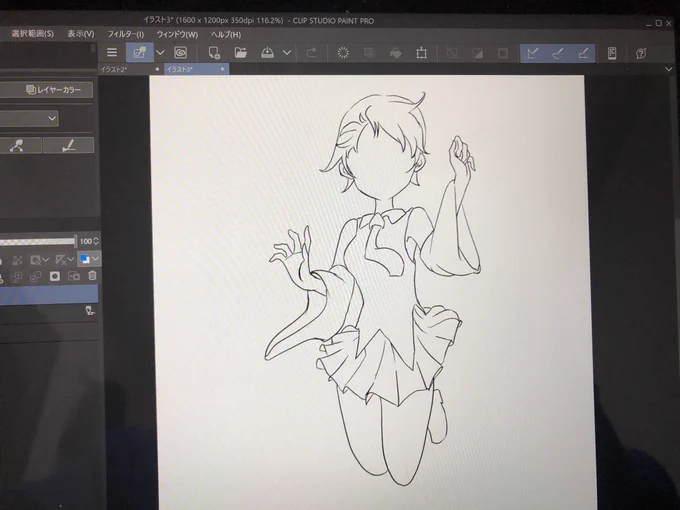Open the ウィンドウ(W) menu

pyautogui.click(x=177, y=35)
